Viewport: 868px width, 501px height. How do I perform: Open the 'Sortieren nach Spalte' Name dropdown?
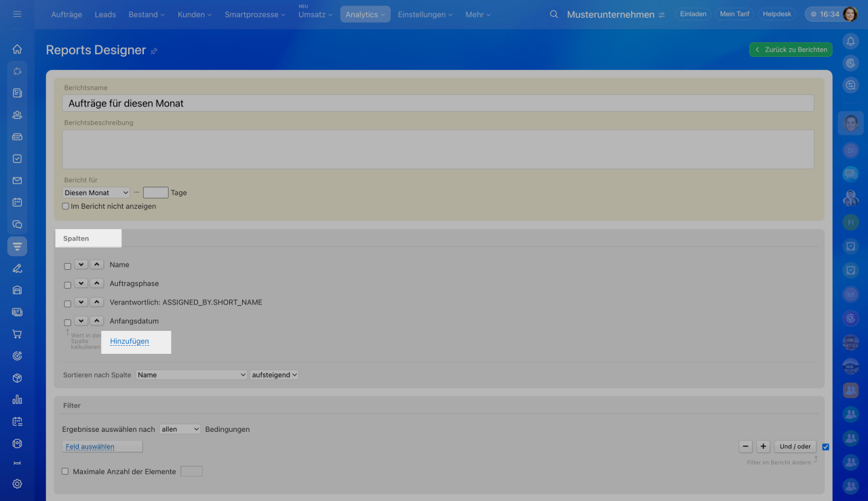click(191, 375)
